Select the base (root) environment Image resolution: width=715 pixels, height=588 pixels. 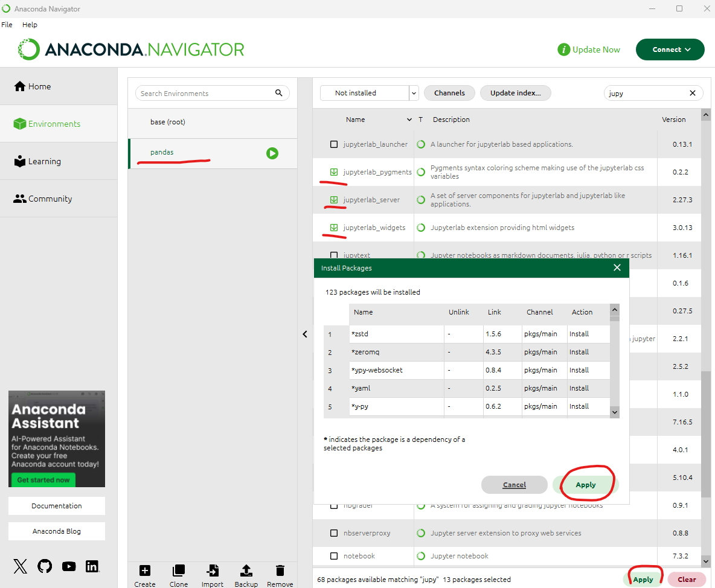pyautogui.click(x=213, y=122)
